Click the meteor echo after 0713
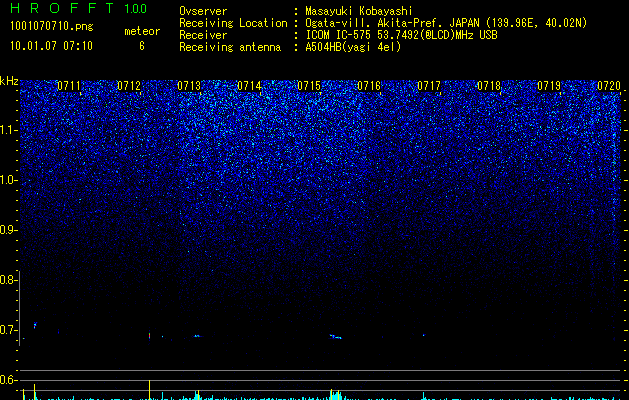This screenshot has width=629, height=400. coord(197,336)
